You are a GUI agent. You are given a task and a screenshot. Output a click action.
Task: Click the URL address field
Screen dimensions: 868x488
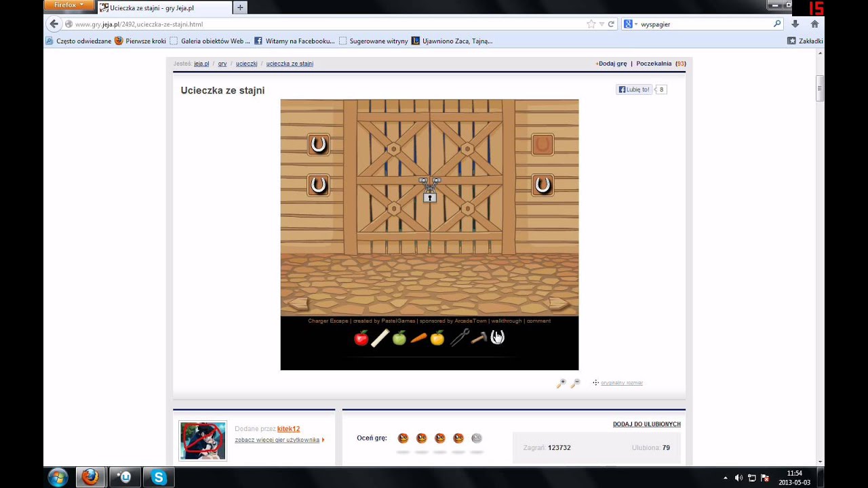coord(325,24)
